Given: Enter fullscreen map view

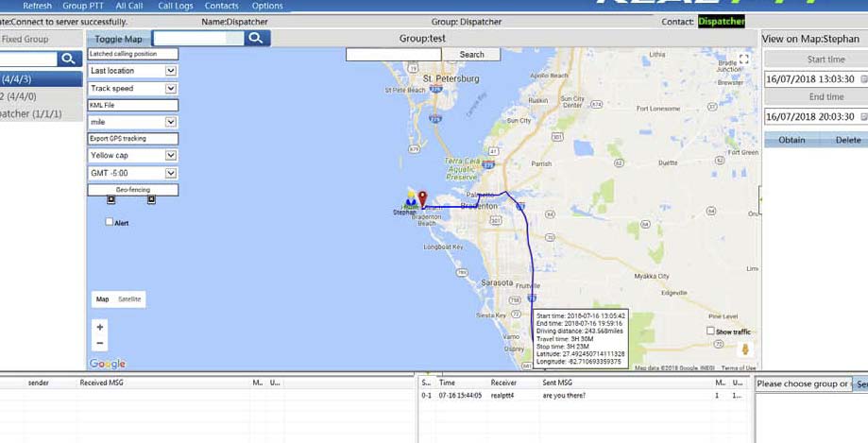Looking at the screenshot, I should click(x=744, y=59).
